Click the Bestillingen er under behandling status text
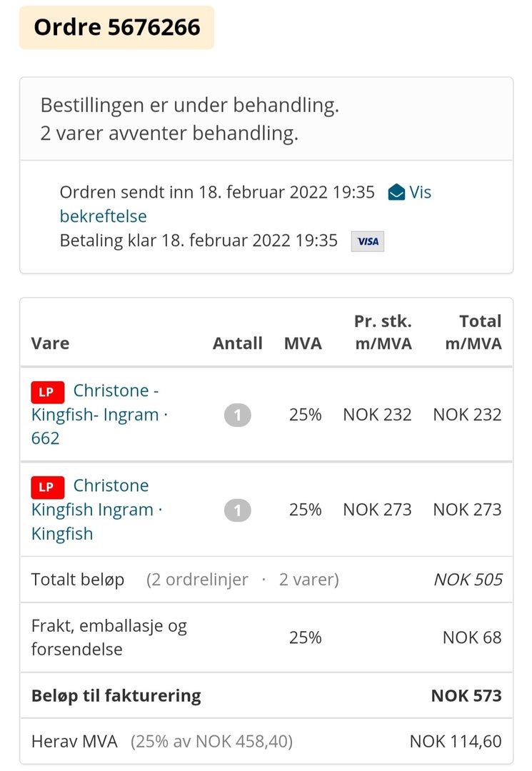Screen dimensions: 532x771 (x=190, y=105)
